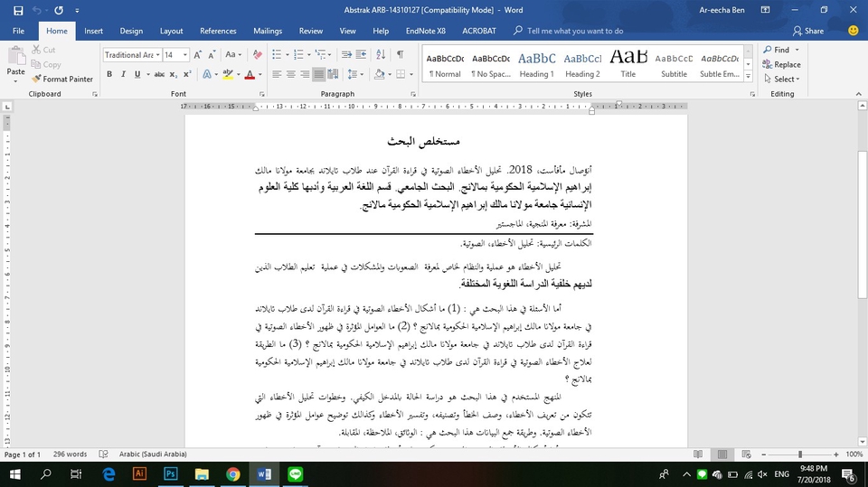Screen dimensions: 868x487
Task: Increase font size with Grow Font
Action: click(x=198, y=55)
